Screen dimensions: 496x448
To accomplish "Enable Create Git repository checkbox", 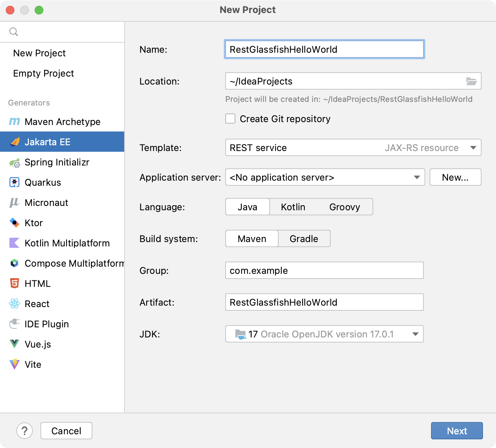I will (230, 119).
